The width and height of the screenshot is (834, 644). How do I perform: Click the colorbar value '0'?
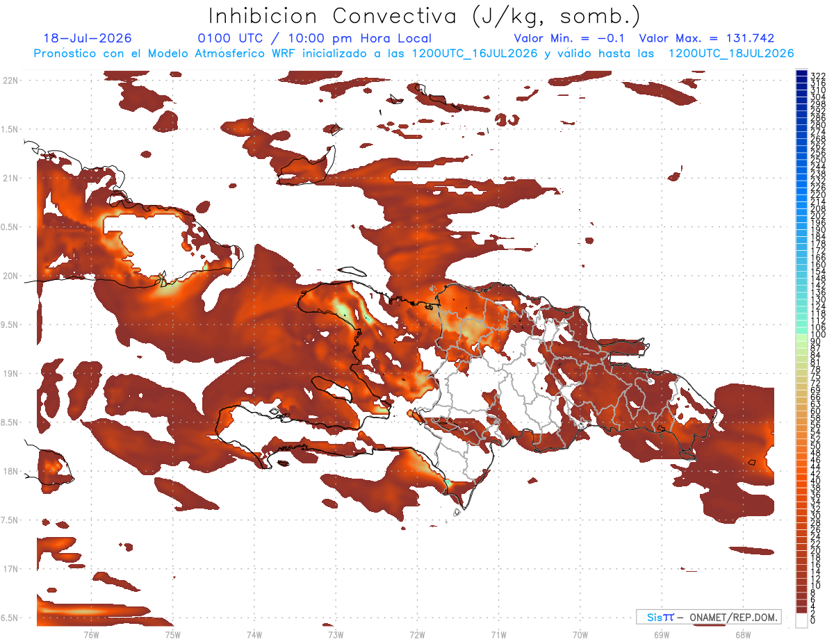813,620
